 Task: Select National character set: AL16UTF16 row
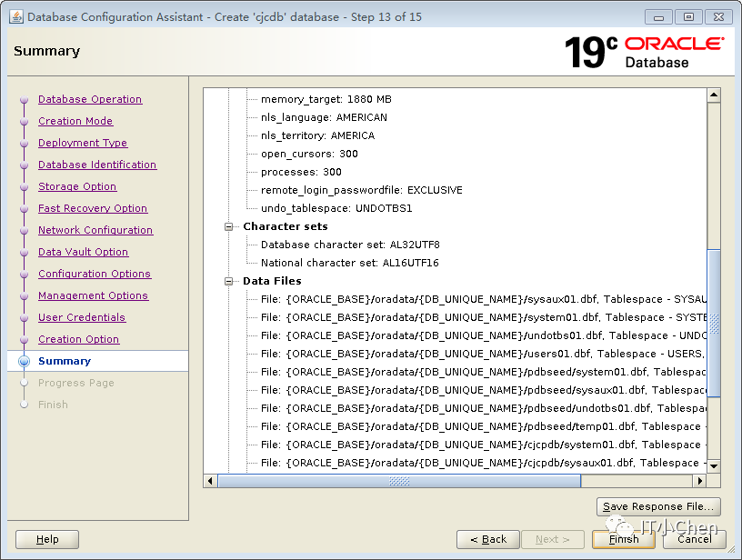(x=350, y=263)
